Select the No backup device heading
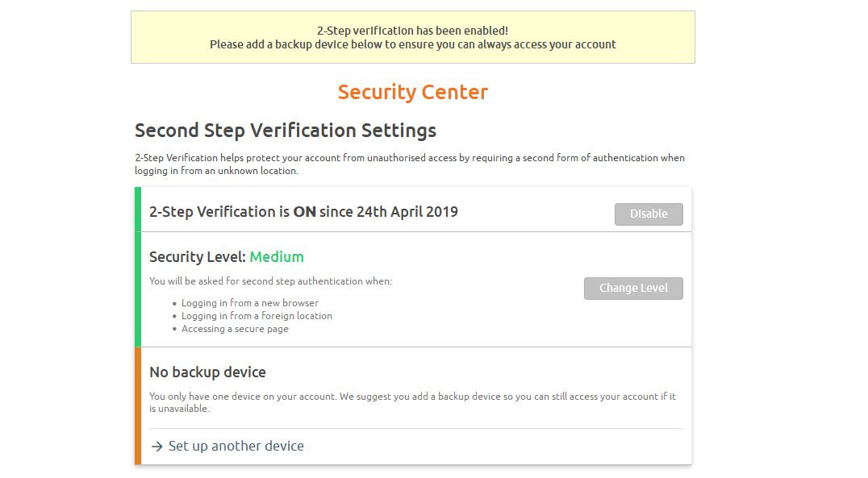Viewport: 868px width, 478px height. point(207,372)
